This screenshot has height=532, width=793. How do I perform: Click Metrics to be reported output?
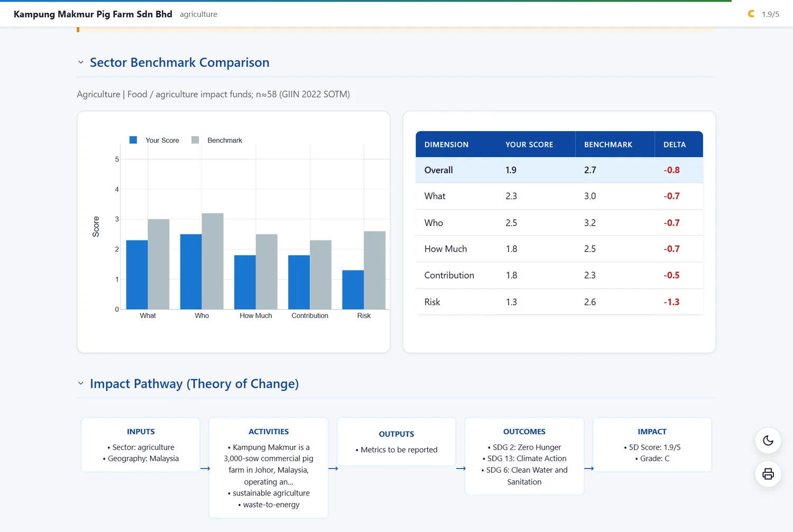(x=396, y=450)
